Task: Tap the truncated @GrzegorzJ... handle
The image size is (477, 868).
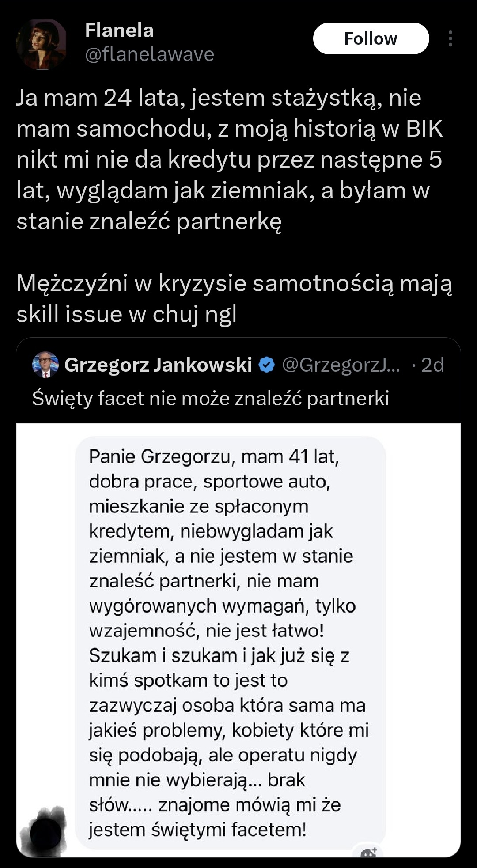Action: pos(341,365)
